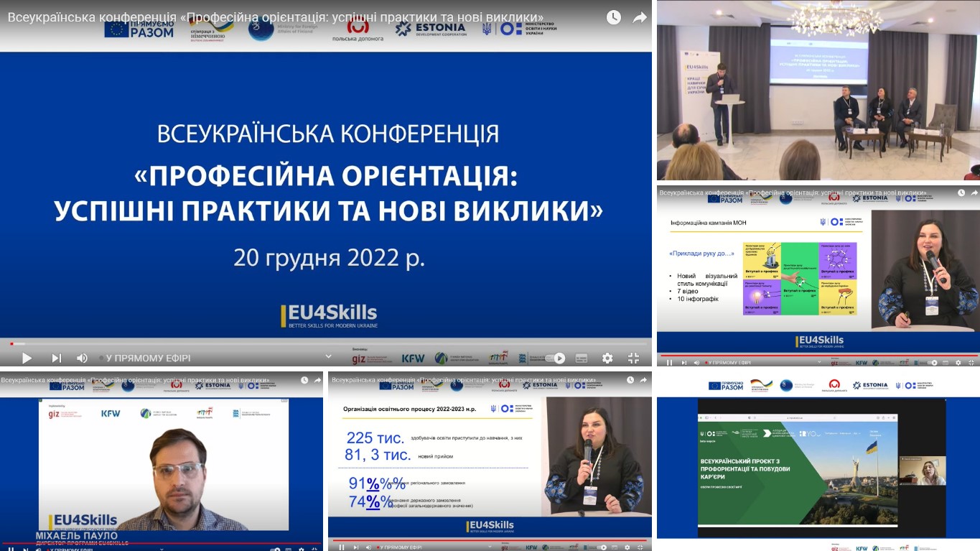
Task: Mute volume in 225 тис. slide video
Action: (x=368, y=547)
